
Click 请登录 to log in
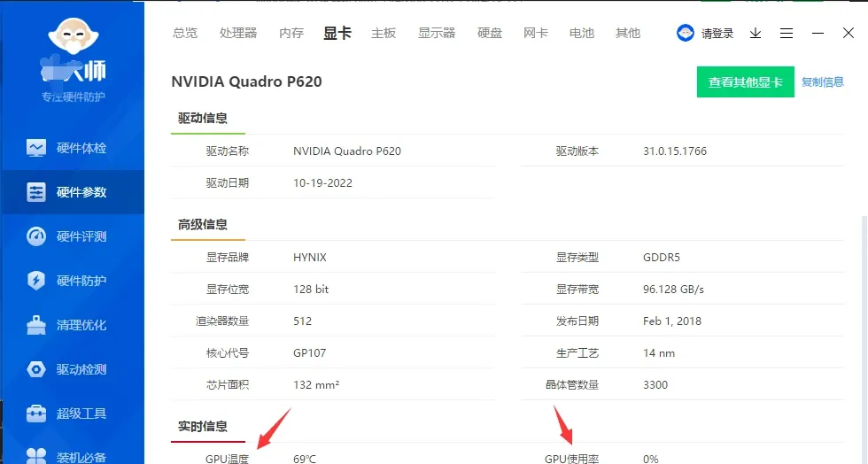(717, 34)
